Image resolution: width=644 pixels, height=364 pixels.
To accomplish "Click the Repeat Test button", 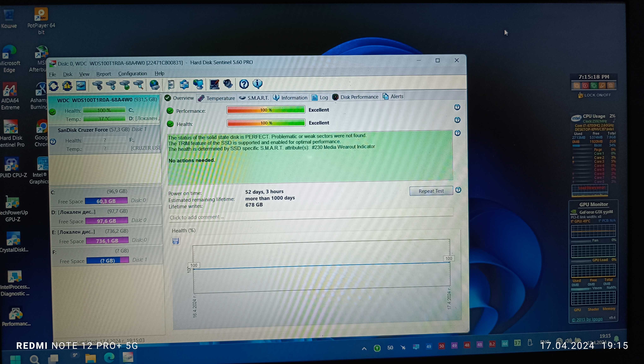I will [431, 191].
